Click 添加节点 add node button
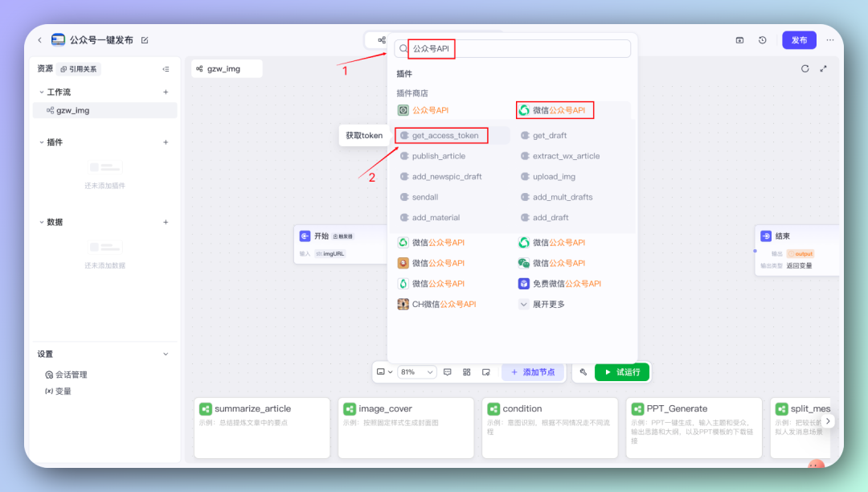Image resolution: width=868 pixels, height=492 pixels. [x=533, y=372]
